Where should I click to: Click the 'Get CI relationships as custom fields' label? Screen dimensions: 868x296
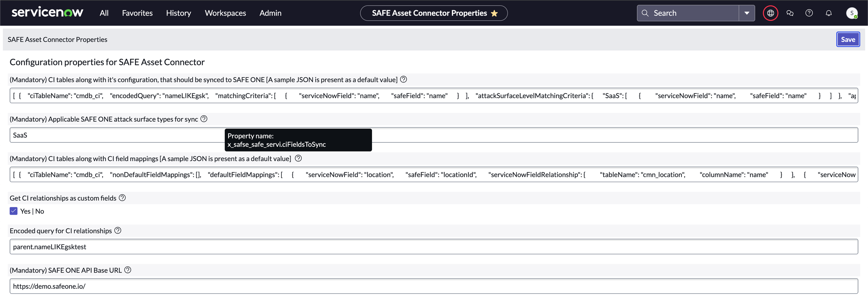[x=63, y=198]
